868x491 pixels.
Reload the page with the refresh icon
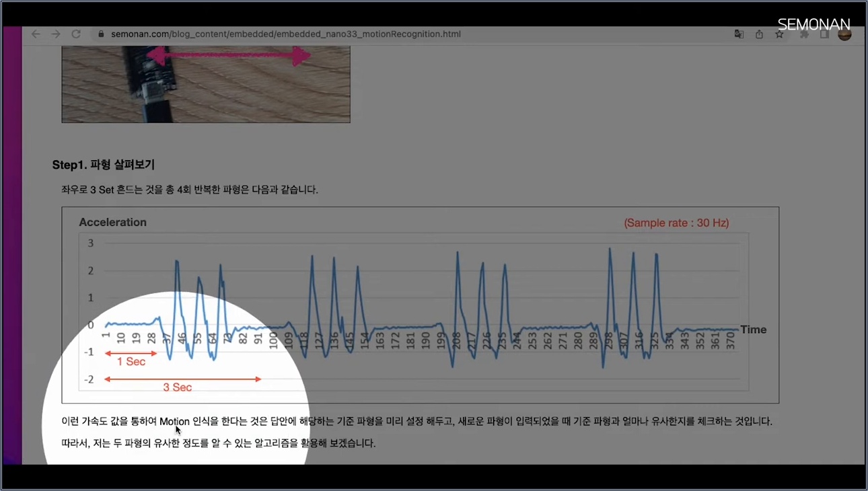(76, 34)
